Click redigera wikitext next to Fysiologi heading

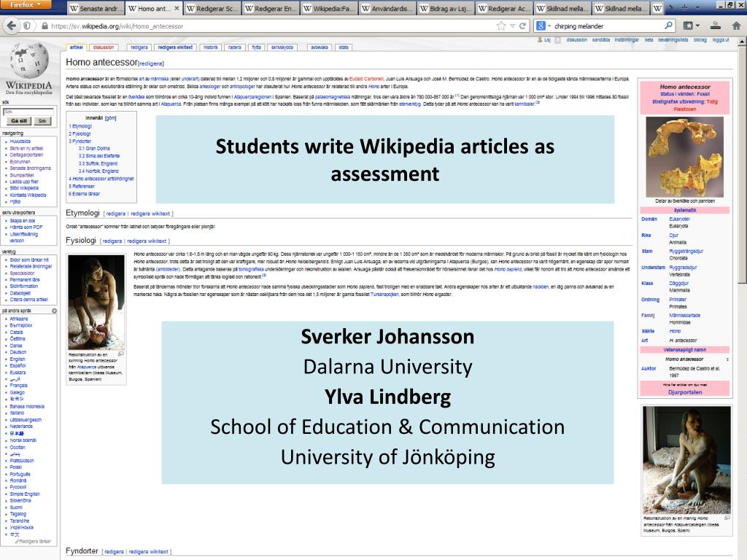tap(147, 241)
